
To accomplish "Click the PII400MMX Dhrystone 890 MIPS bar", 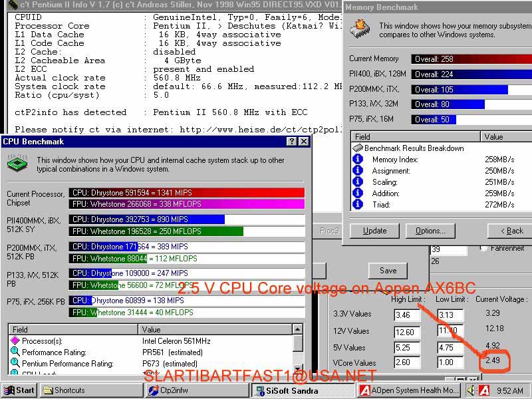I will (146, 219).
